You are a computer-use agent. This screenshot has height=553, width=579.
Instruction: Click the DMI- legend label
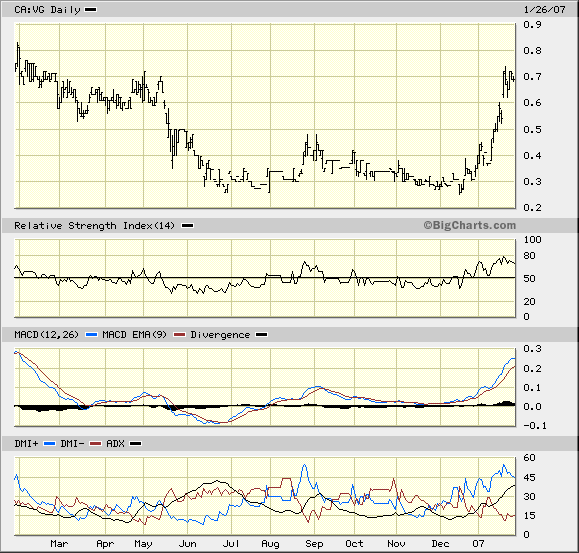tap(72, 444)
